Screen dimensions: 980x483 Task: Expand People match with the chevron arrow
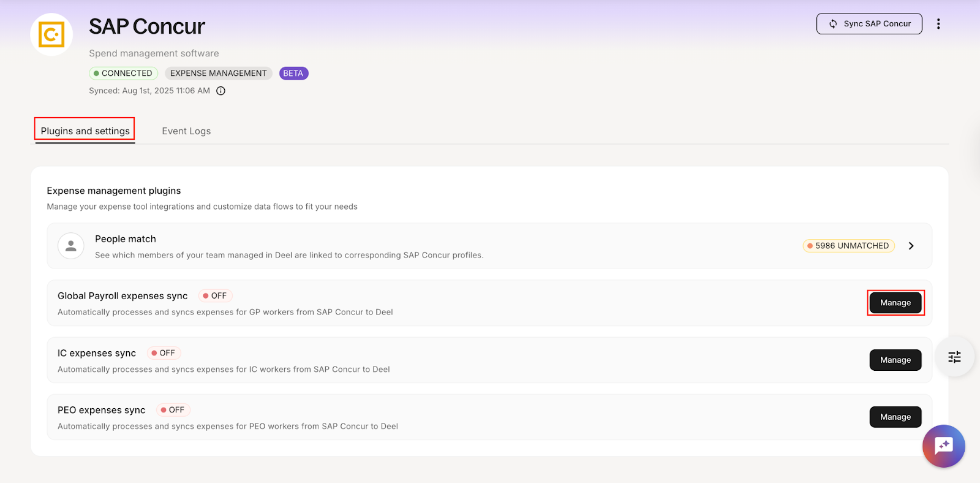[x=911, y=246]
